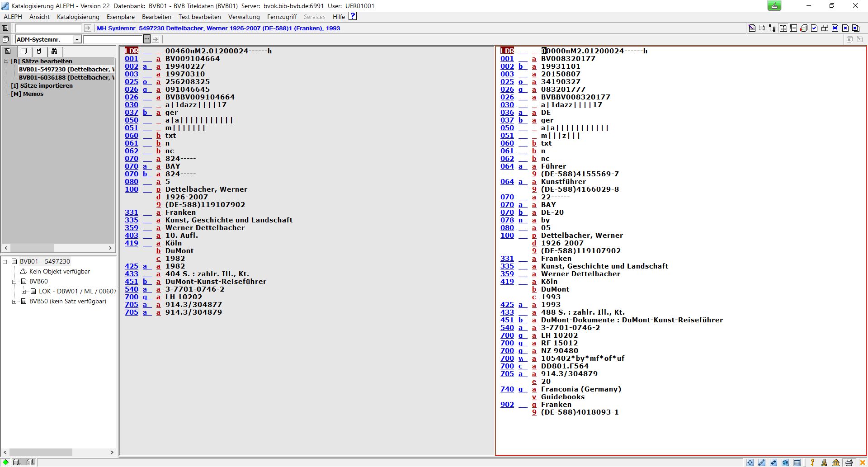Click field tag 100 link in left record
The height and width of the screenshot is (467, 868).
coord(132,189)
